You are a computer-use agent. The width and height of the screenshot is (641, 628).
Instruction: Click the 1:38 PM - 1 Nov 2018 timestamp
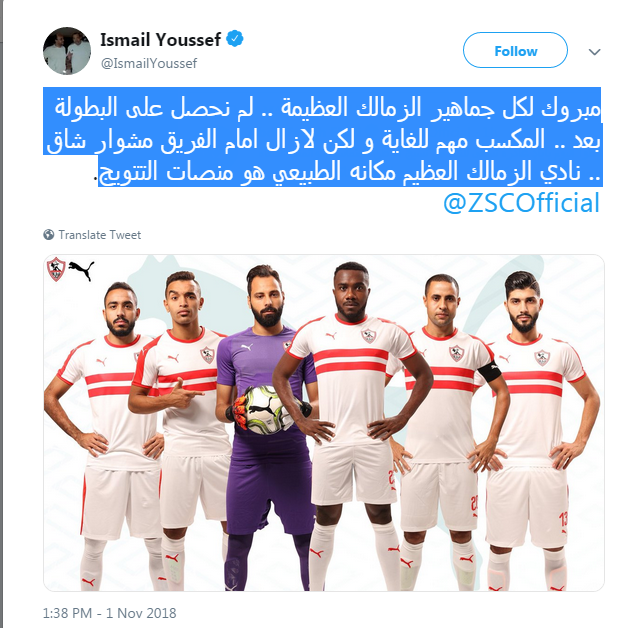coord(110,613)
